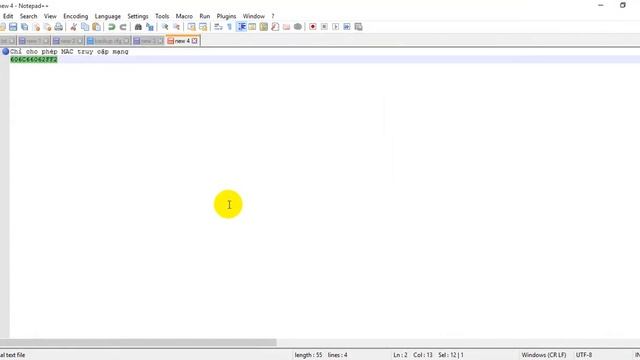
Task: Open the Document Map toolbar icon
Action: [264, 27]
